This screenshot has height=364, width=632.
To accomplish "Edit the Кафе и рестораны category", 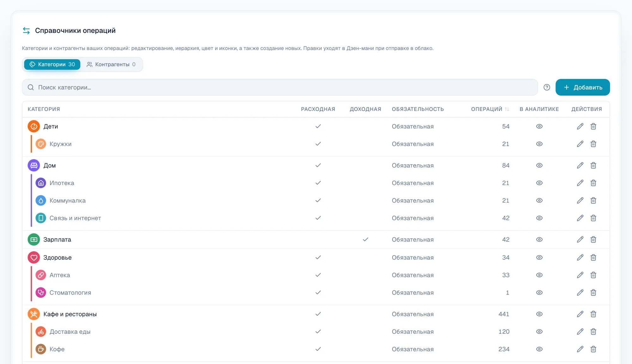I will [x=580, y=314].
